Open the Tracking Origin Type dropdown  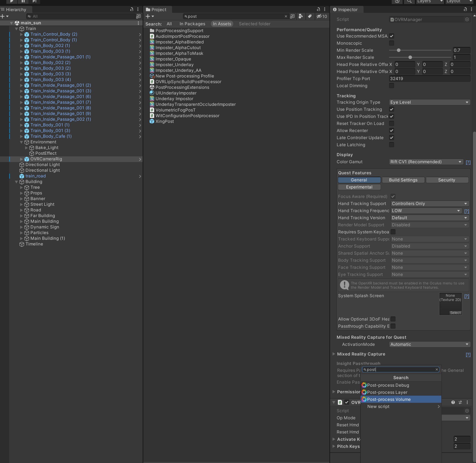[x=429, y=102]
